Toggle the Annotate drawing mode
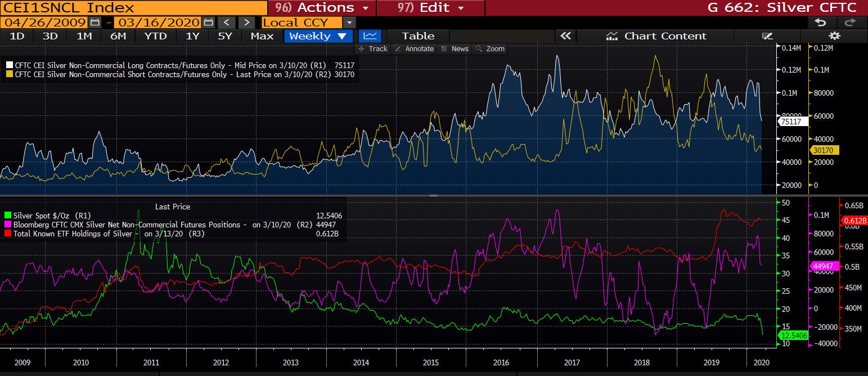The width and height of the screenshot is (868, 376). (x=414, y=49)
